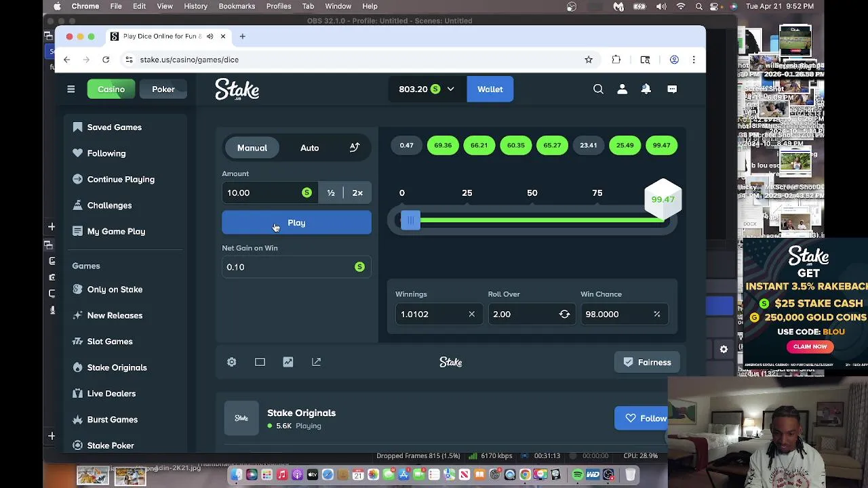Open Chrome three-dot menu
This screenshot has width=868, height=488.
[694, 60]
